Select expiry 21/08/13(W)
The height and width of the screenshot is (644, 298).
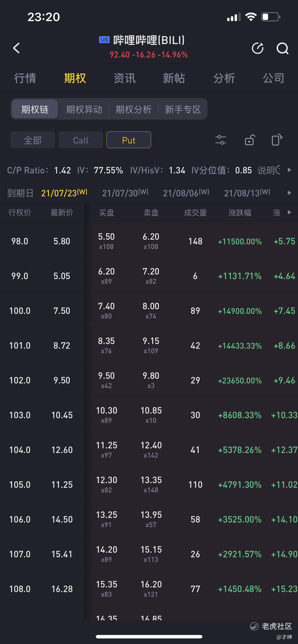pos(247,193)
